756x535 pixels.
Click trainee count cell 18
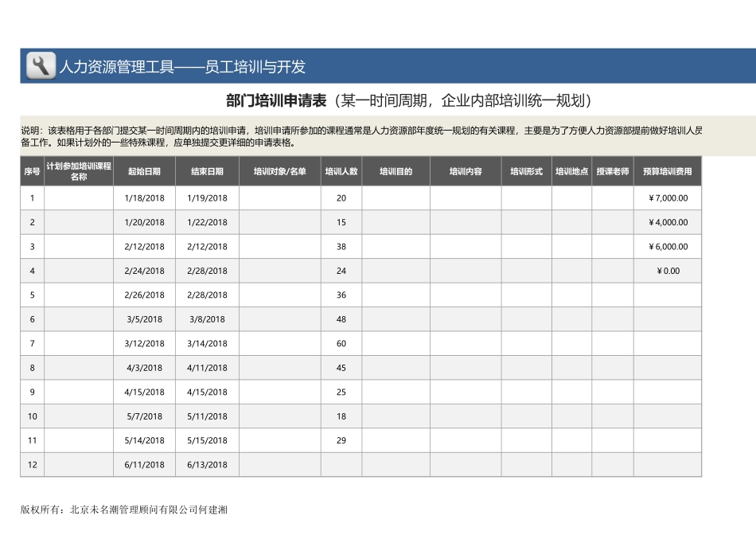[x=341, y=416]
